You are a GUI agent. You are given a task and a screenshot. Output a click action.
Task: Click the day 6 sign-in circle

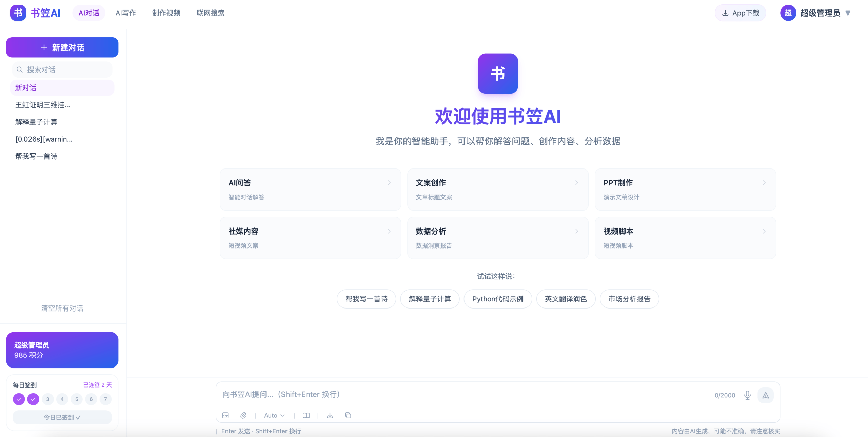tap(91, 399)
